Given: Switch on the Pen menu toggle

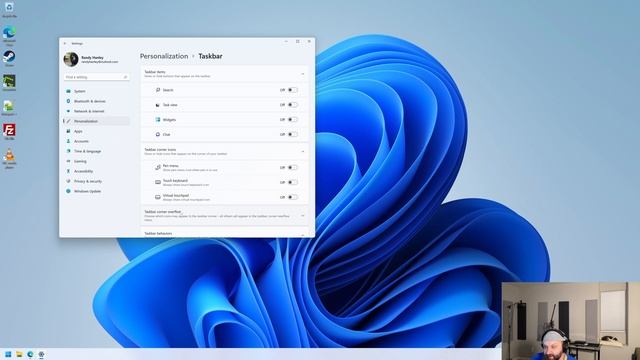Looking at the screenshot, I should click(293, 167).
